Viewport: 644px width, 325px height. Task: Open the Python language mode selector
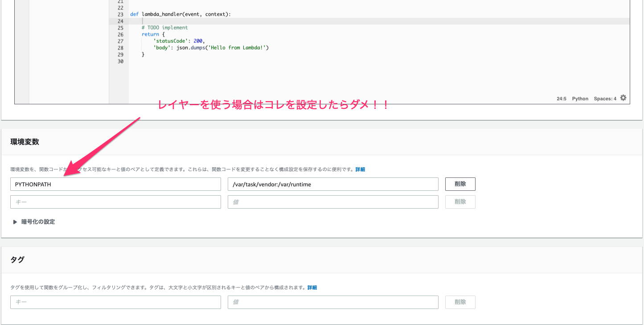[x=580, y=99]
